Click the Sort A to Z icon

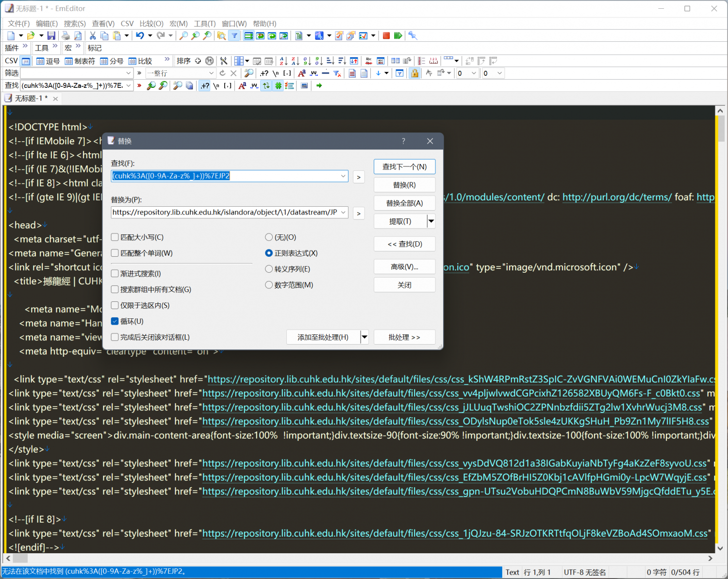[x=283, y=61]
